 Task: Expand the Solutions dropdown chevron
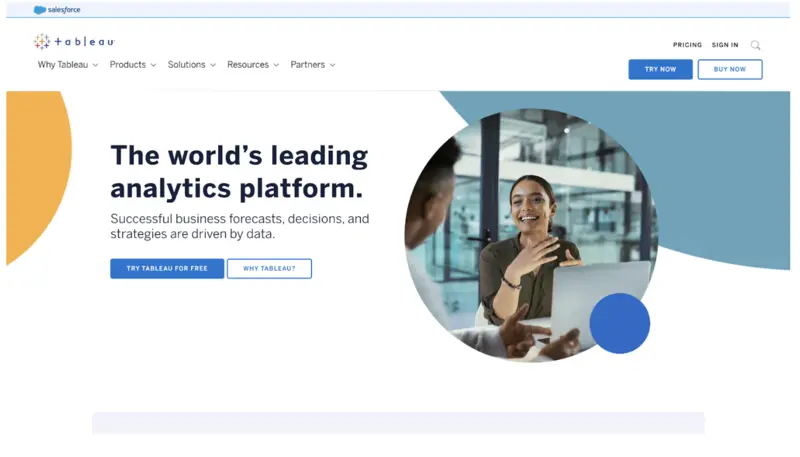tap(213, 65)
